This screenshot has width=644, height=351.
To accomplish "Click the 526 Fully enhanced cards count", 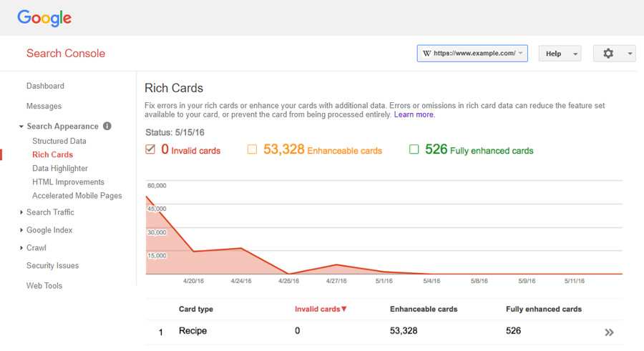I will pyautogui.click(x=436, y=149).
